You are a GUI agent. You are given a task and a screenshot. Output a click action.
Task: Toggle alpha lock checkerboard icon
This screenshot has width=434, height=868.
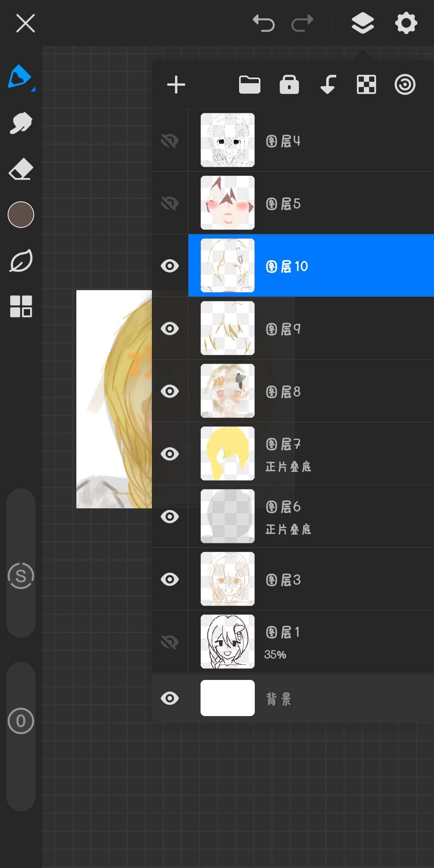[x=366, y=85]
